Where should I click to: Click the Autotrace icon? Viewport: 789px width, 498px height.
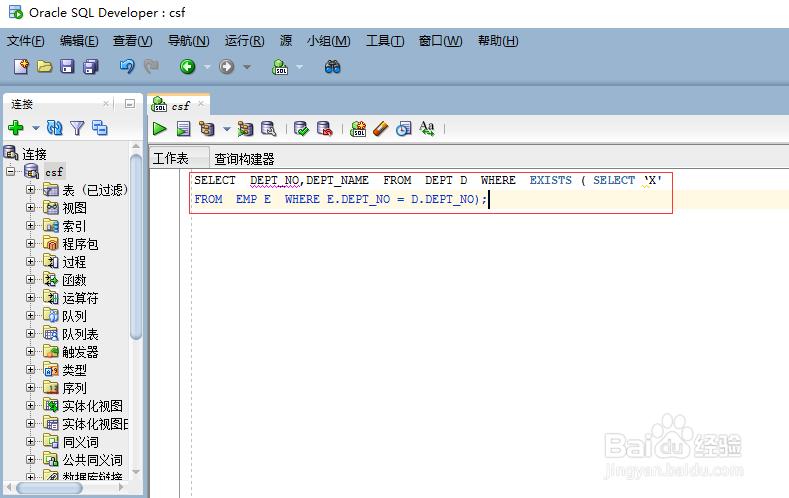pos(246,129)
